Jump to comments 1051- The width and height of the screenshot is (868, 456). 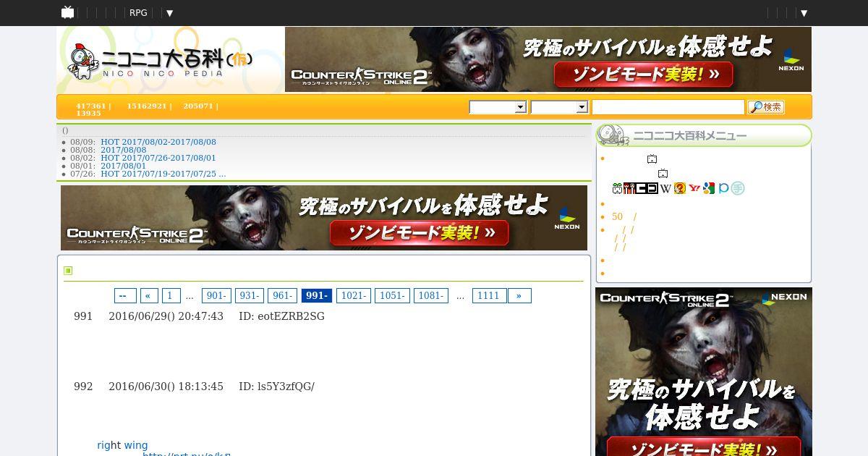393,295
